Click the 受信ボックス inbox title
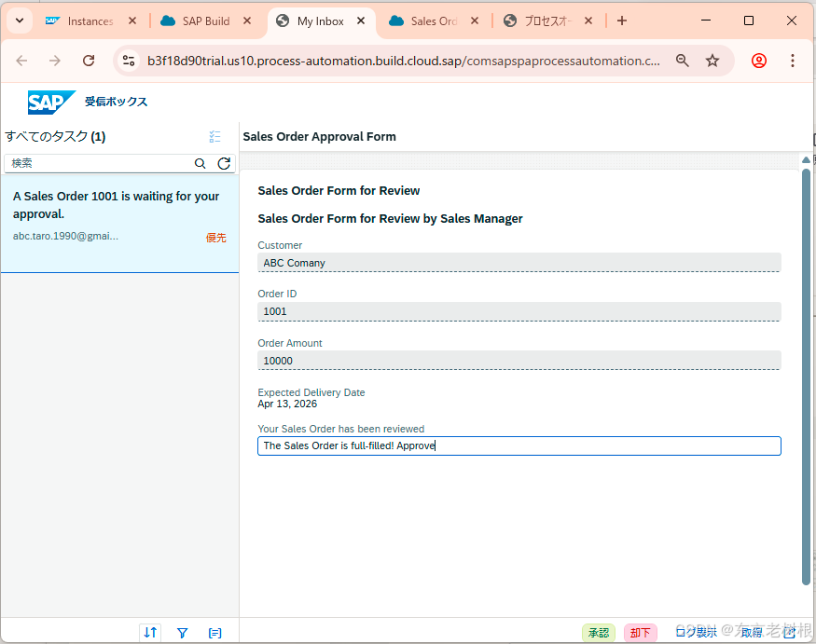Image resolution: width=816 pixels, height=644 pixels. tap(116, 102)
